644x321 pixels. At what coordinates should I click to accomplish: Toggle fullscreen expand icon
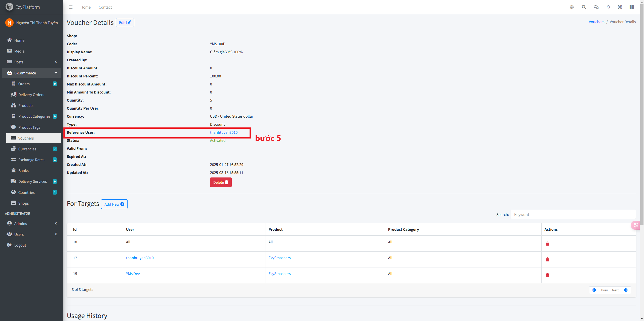620,7
